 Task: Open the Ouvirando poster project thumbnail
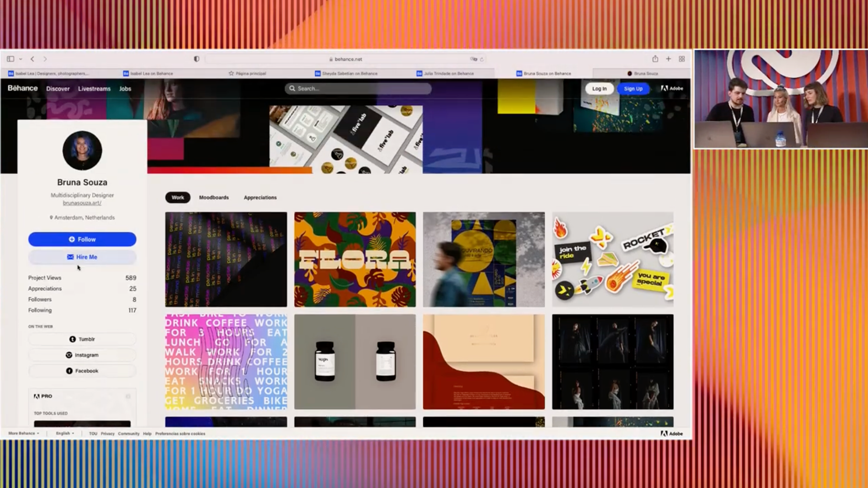[484, 259]
